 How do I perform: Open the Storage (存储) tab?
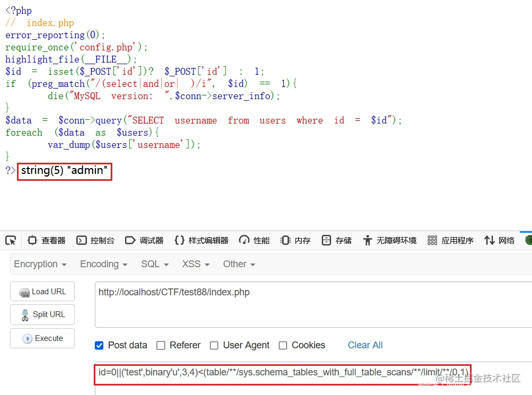pyautogui.click(x=336, y=241)
